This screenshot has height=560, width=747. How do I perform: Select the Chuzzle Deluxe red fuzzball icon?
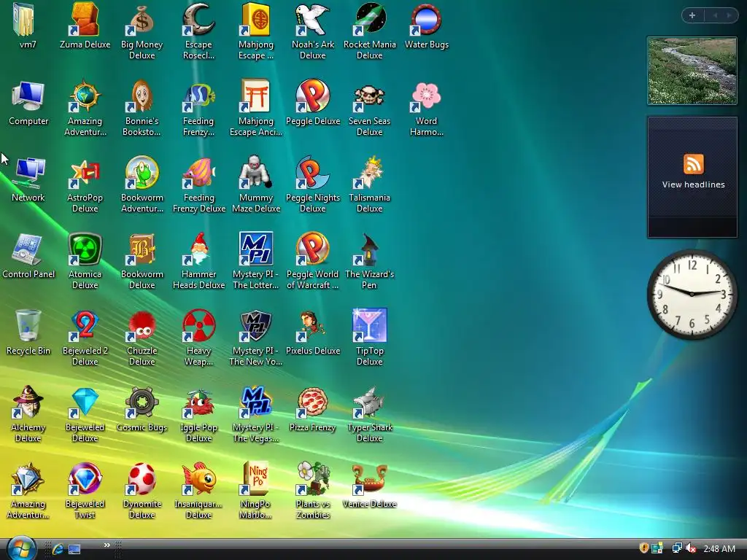pyautogui.click(x=142, y=326)
